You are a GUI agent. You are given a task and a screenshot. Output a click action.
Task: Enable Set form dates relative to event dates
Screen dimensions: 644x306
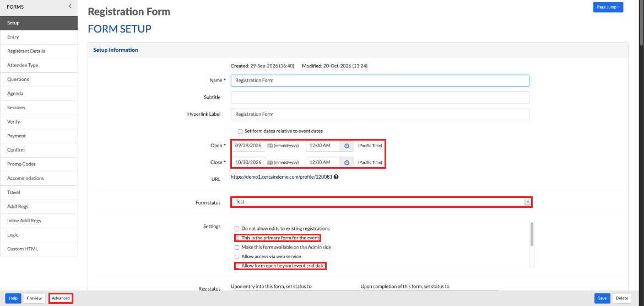(x=240, y=131)
